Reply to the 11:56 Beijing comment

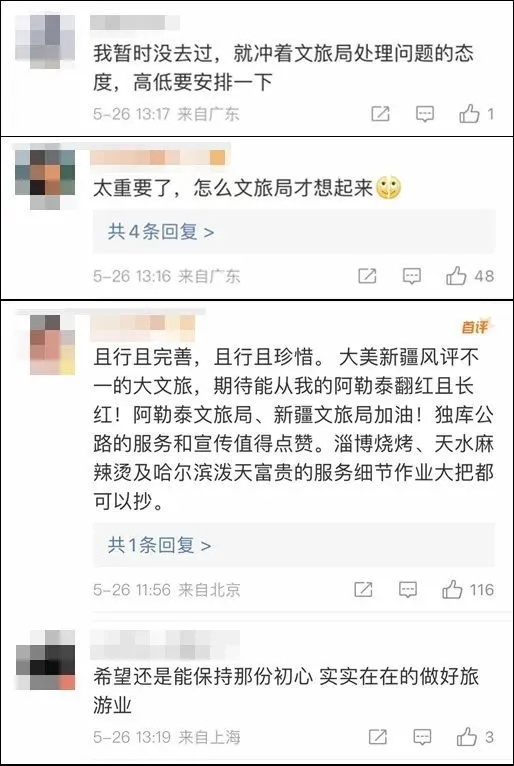click(x=407, y=590)
